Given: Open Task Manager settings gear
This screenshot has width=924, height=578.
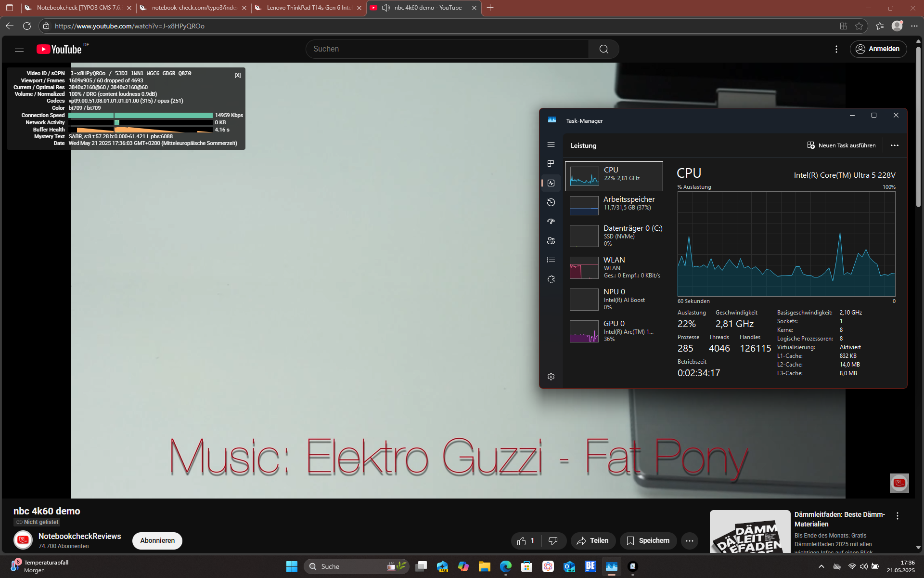Looking at the screenshot, I should (551, 377).
